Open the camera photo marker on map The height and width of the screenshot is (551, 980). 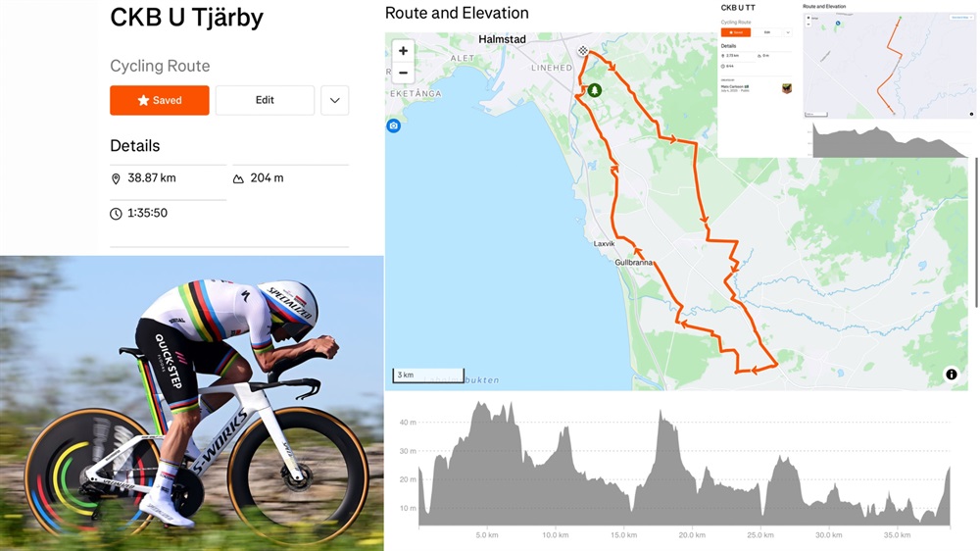[x=393, y=125]
